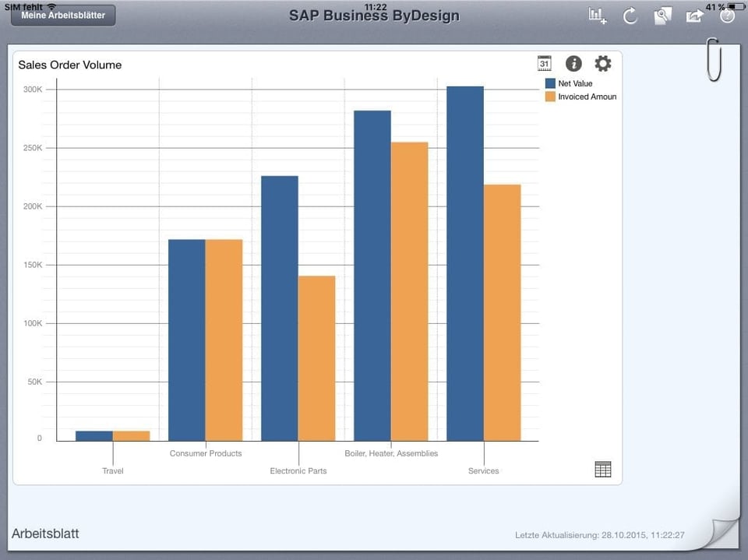Open the calendar date selector icon
The width and height of the screenshot is (748, 560).
[x=545, y=63]
